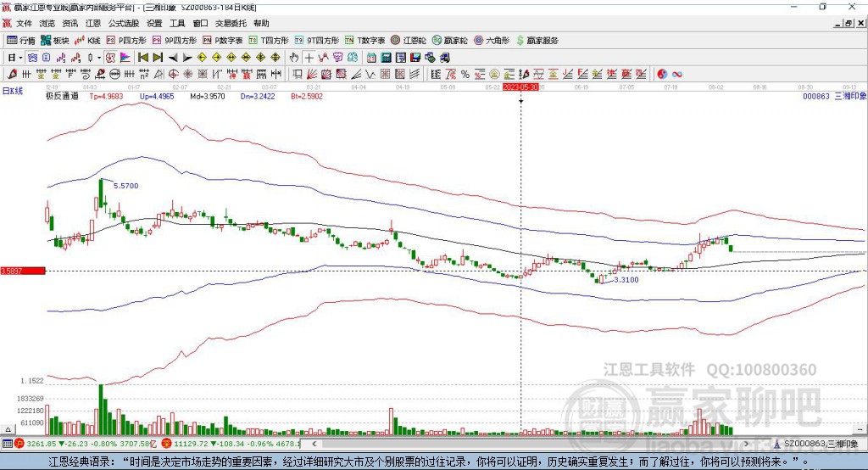Toggle the crosshair cursor tool
Image resolution: width=868 pixels, height=470 pixels.
[309, 58]
